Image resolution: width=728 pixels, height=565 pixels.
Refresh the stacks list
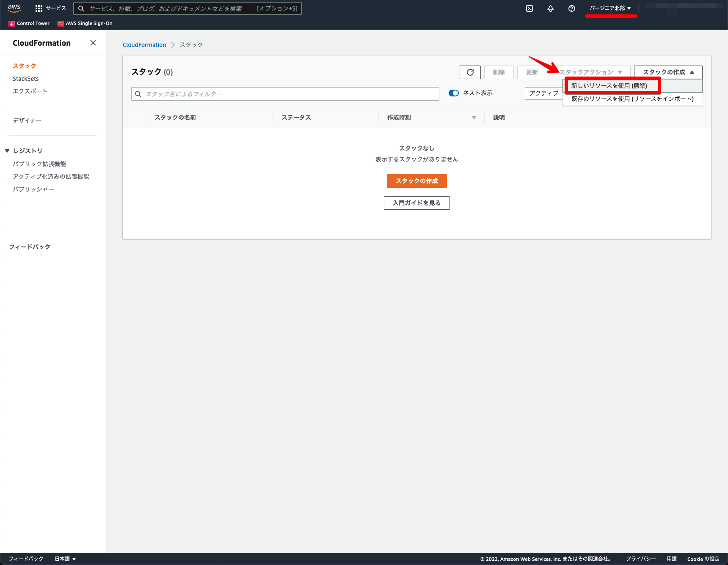470,72
